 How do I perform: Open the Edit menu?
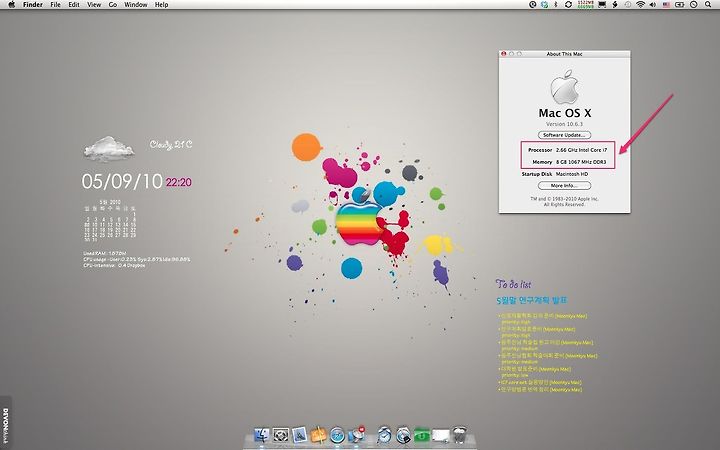74,5
